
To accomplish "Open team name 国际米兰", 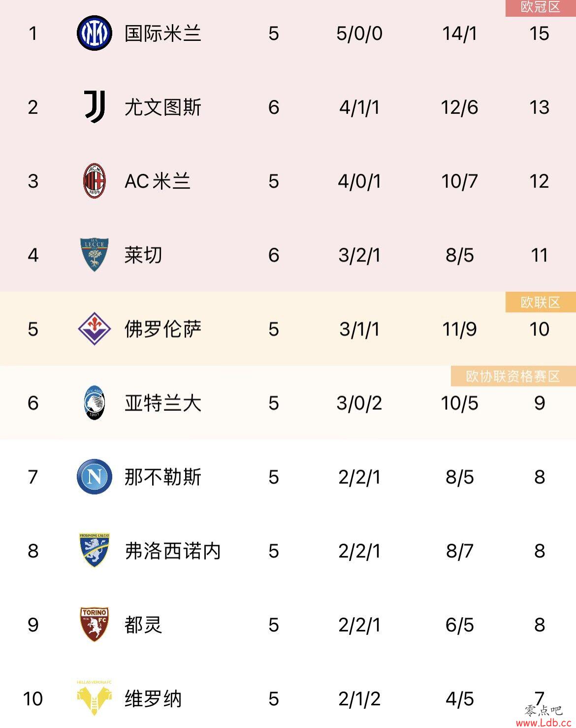I will [x=163, y=33].
